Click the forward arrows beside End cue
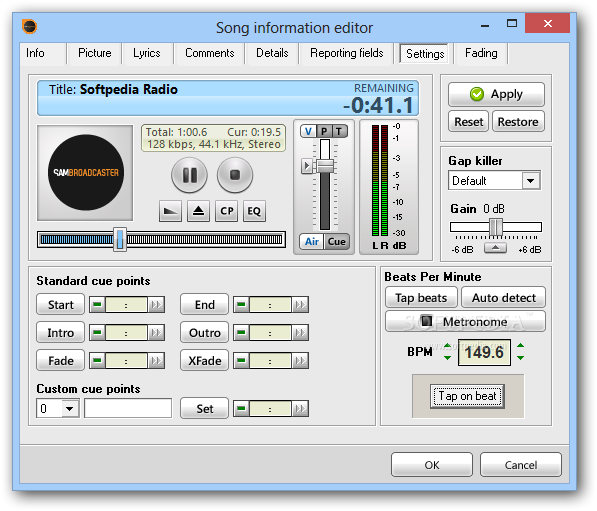Image resolution: width=597 pixels, height=511 pixels. pyautogui.click(x=300, y=305)
